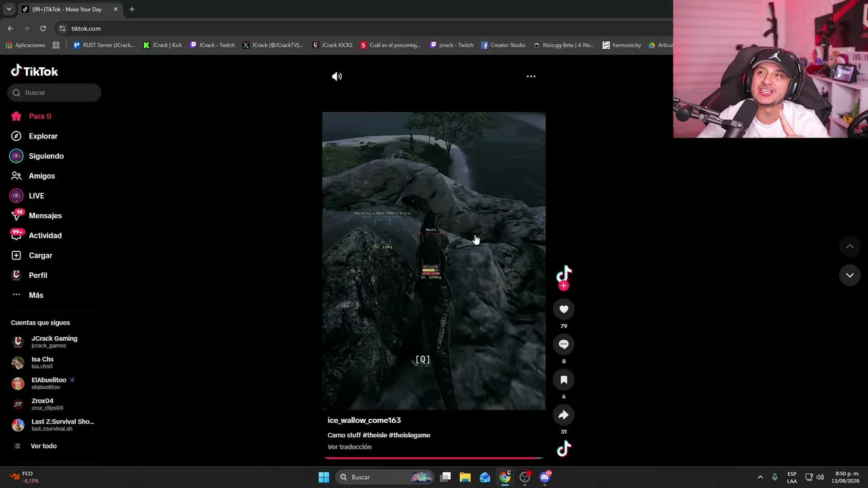This screenshot has height=488, width=868.
Task: Open Aplicaciones in bookmarks bar
Action: (25, 45)
